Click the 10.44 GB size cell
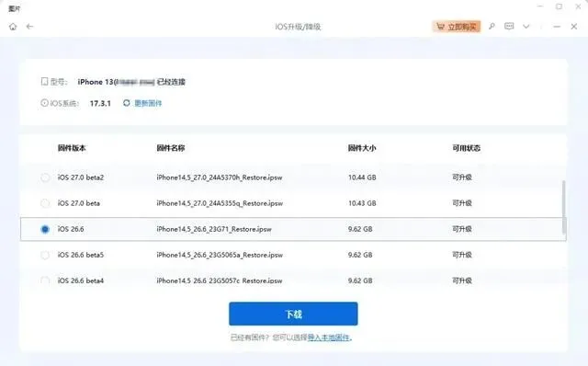The height and width of the screenshot is (366, 588). point(362,177)
